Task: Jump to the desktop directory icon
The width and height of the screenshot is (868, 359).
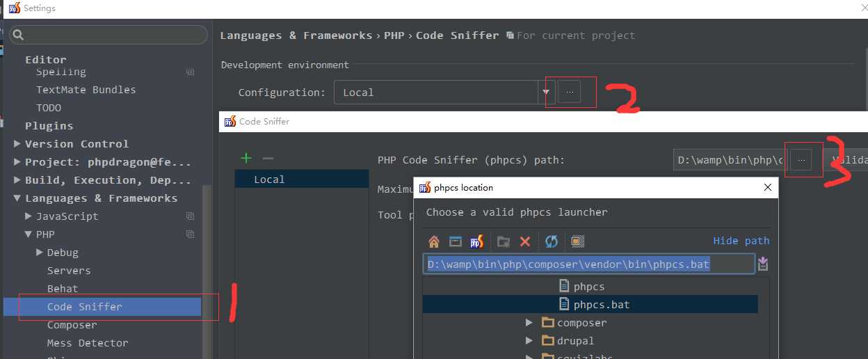Action: tap(456, 241)
